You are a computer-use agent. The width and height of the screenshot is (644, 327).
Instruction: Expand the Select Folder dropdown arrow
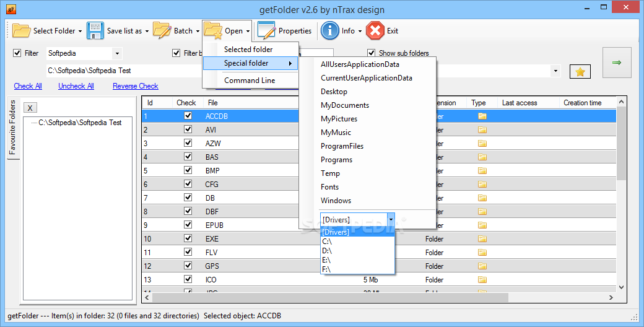80,31
